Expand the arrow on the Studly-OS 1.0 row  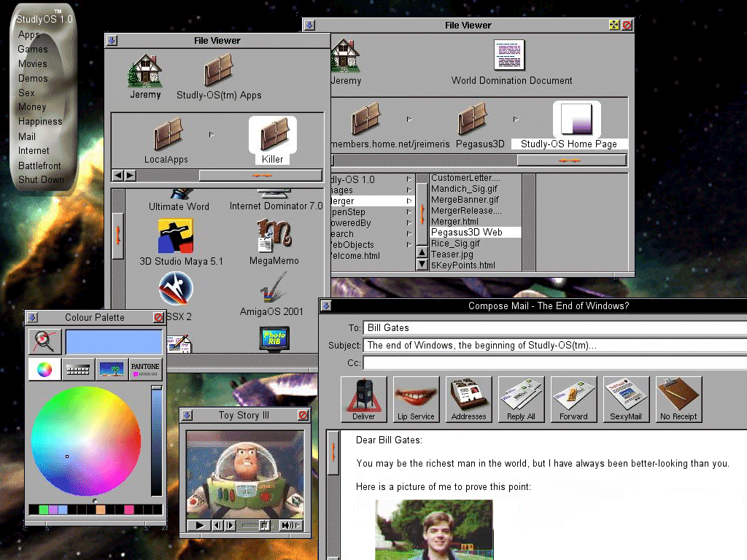(x=409, y=179)
